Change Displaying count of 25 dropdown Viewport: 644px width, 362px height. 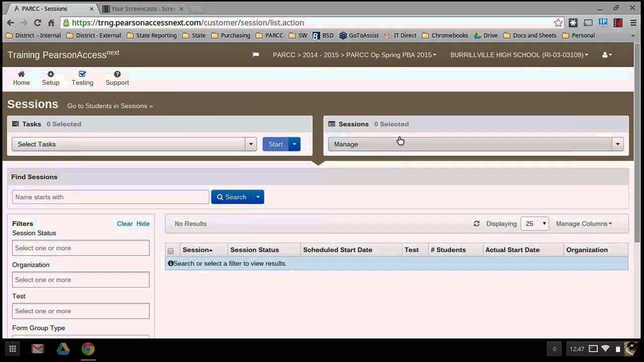point(534,224)
